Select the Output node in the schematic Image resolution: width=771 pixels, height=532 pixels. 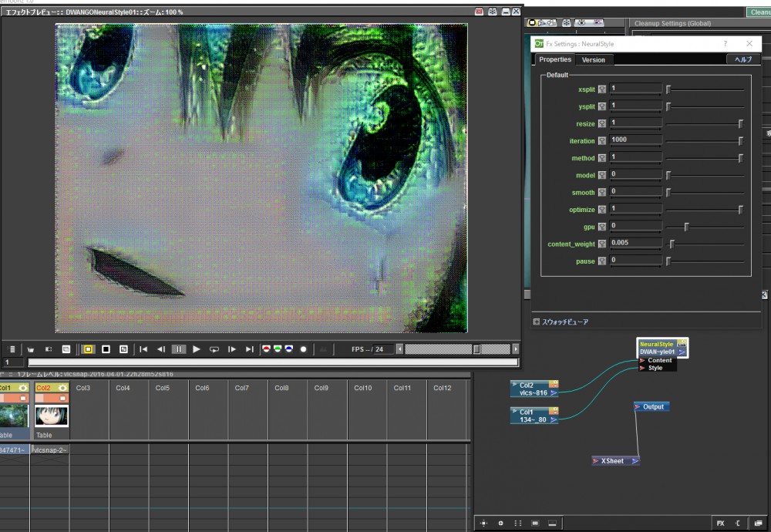(x=651, y=406)
